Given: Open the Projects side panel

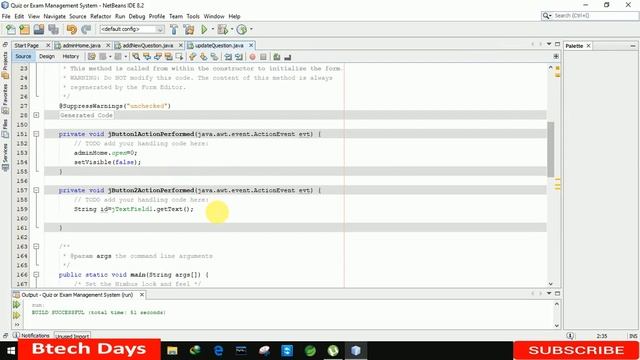Looking at the screenshot, I should tap(5, 64).
